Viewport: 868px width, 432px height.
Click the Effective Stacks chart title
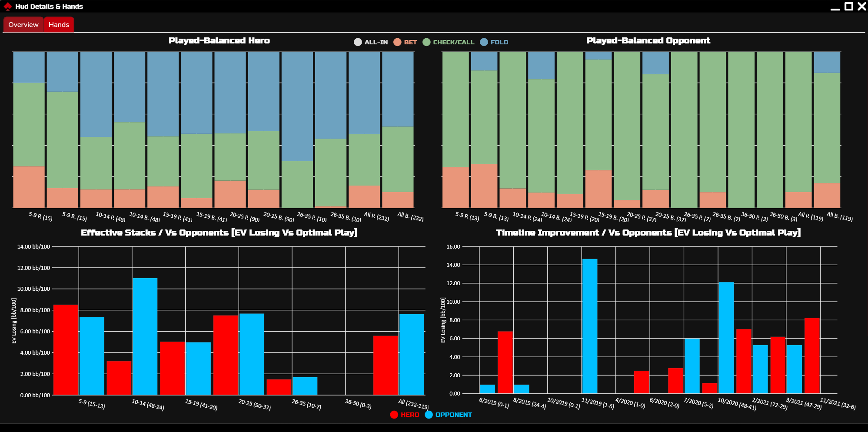pyautogui.click(x=219, y=233)
